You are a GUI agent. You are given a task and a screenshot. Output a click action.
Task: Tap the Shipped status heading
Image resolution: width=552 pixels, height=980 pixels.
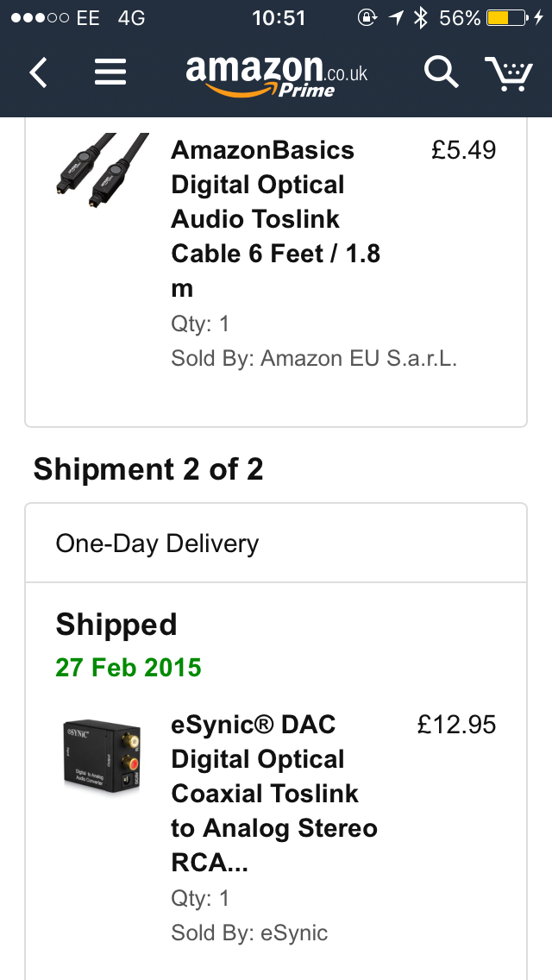coord(116,625)
